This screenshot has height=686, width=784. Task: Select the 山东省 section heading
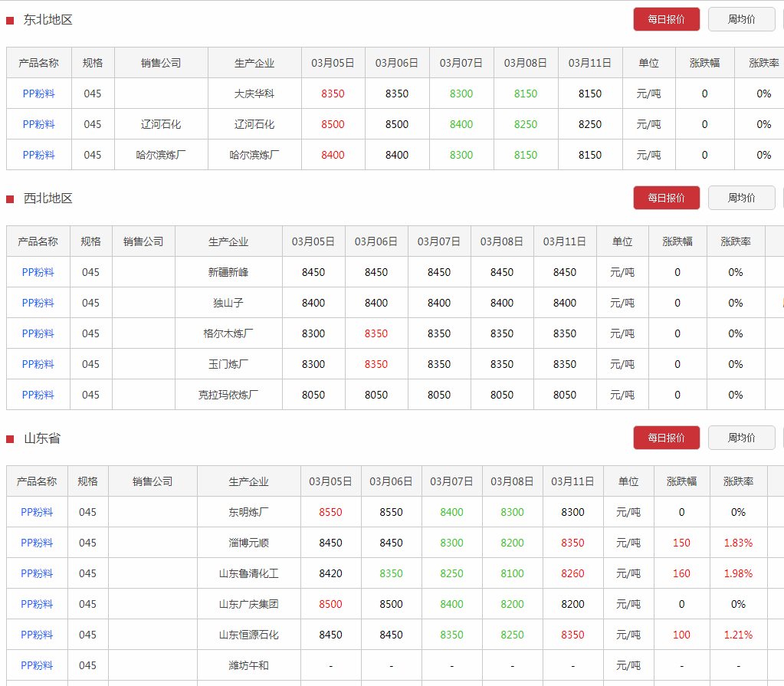click(x=42, y=438)
